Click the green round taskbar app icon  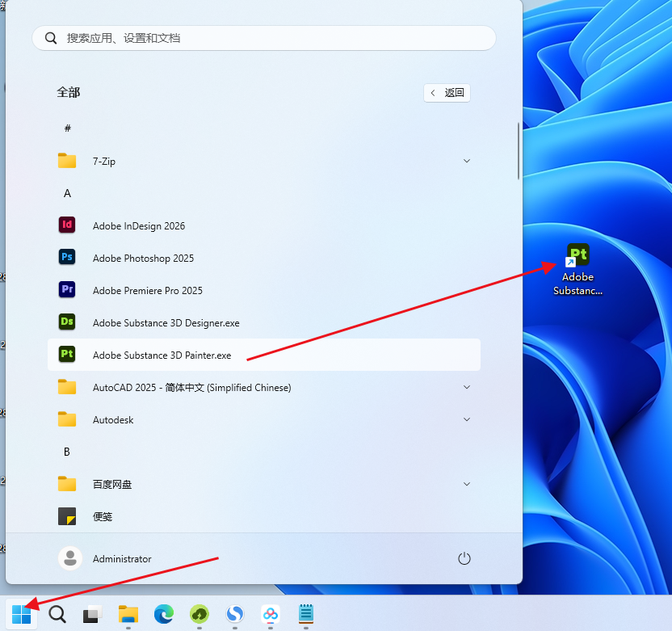click(x=199, y=614)
